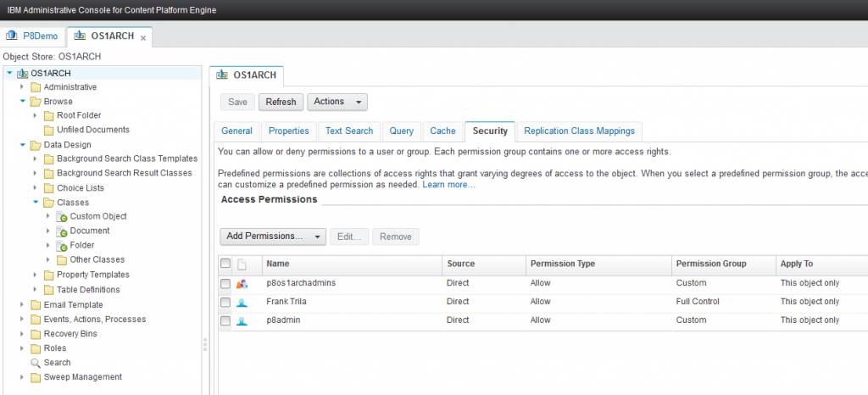Open the Query tab
This screenshot has height=395, width=868.
[x=401, y=131]
